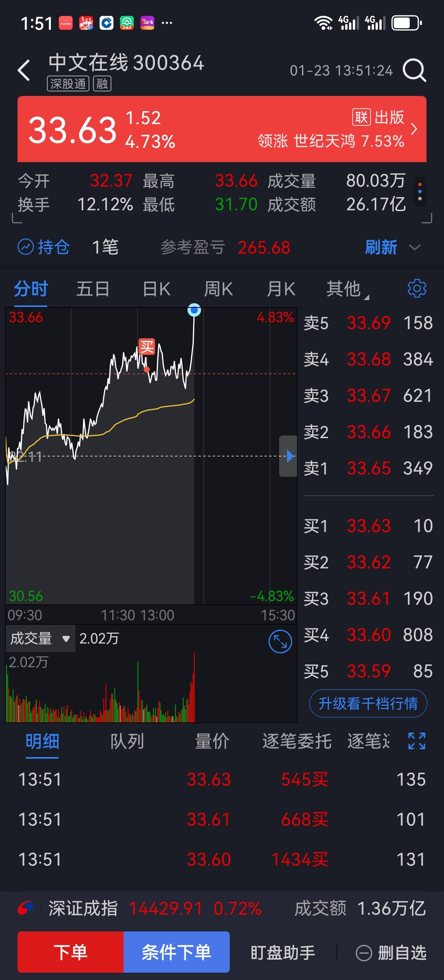The height and width of the screenshot is (980, 444).
Task: Tap the 卖5 33.69 order book row
Action: coord(368,323)
